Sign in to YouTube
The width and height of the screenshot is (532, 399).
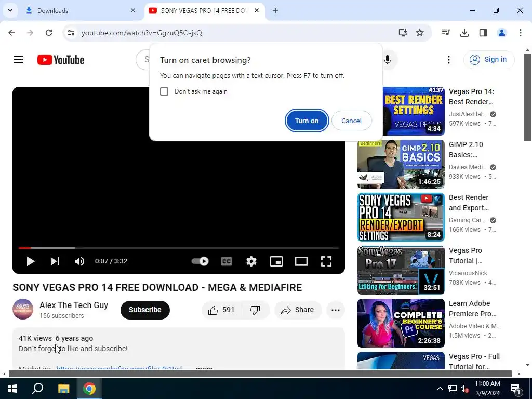pos(489,59)
